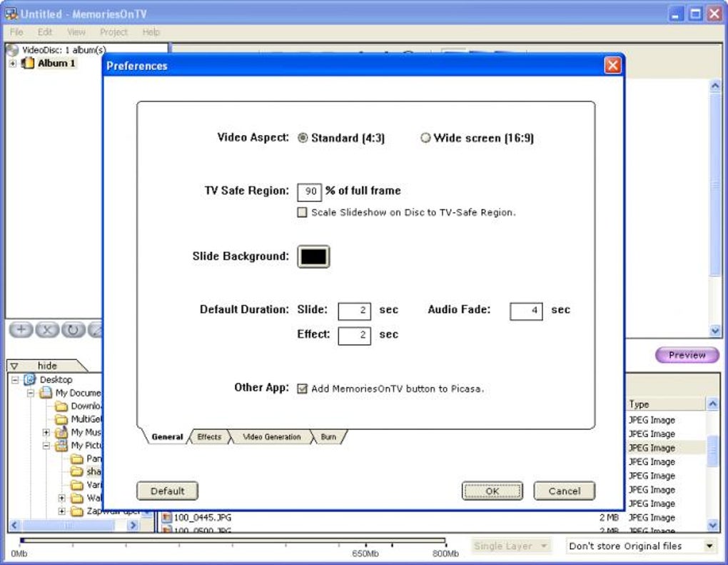The width and height of the screenshot is (728, 565).
Task: Click the folder tree scroll-right arrow
Action: pyautogui.click(x=133, y=525)
